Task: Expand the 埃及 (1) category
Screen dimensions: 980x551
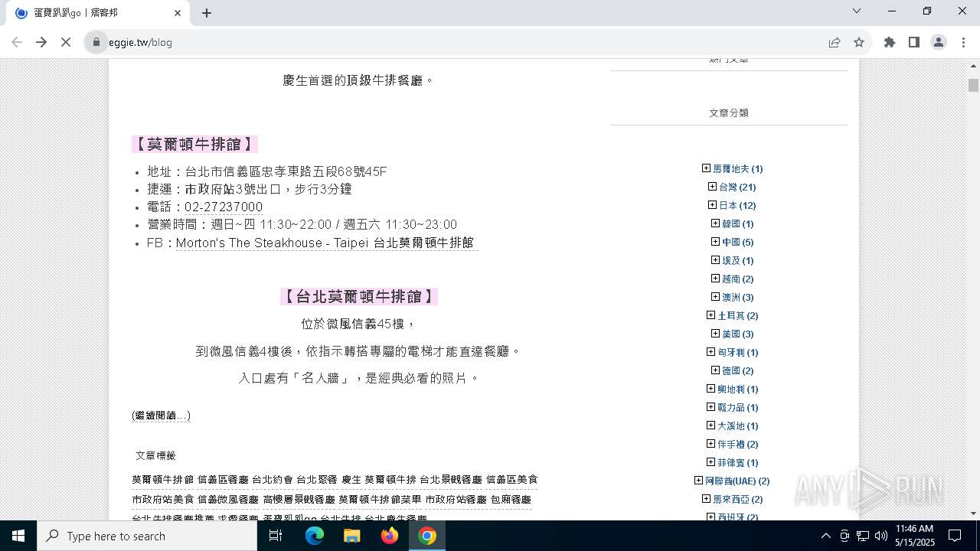Action: click(715, 260)
